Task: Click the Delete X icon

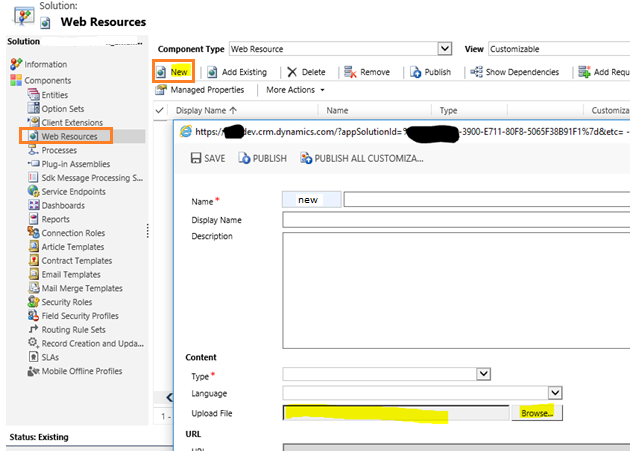Action: (x=292, y=72)
